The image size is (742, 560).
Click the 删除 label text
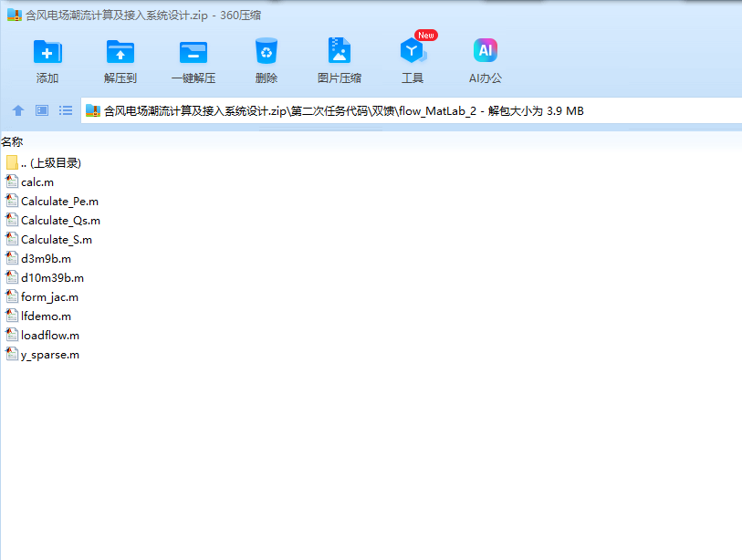(x=266, y=78)
